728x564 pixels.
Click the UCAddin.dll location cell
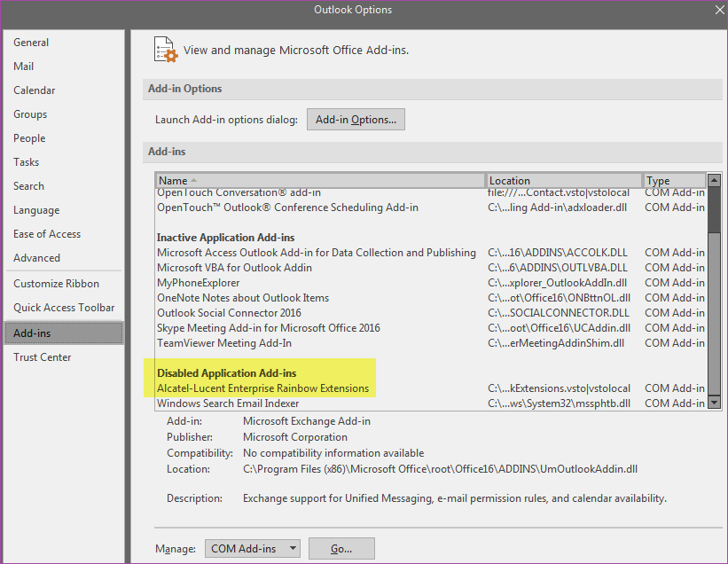tap(559, 328)
